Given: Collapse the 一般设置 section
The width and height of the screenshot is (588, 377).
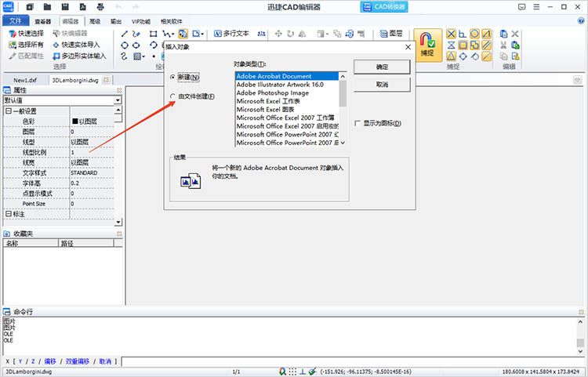Looking at the screenshot, I should 9,111.
